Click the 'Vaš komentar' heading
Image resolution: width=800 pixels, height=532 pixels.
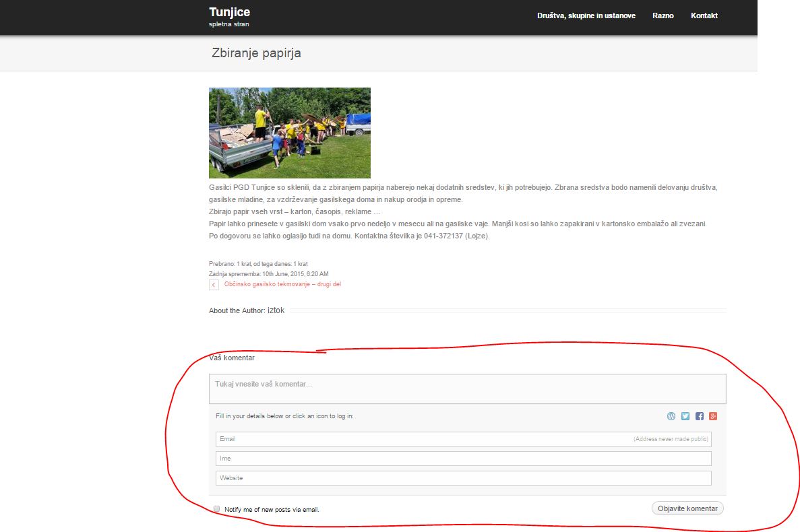click(232, 358)
